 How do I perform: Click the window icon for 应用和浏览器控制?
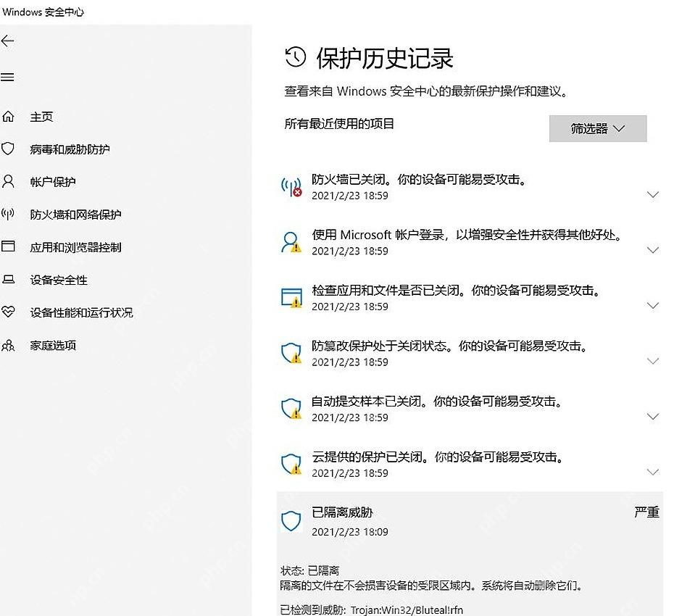(8, 246)
